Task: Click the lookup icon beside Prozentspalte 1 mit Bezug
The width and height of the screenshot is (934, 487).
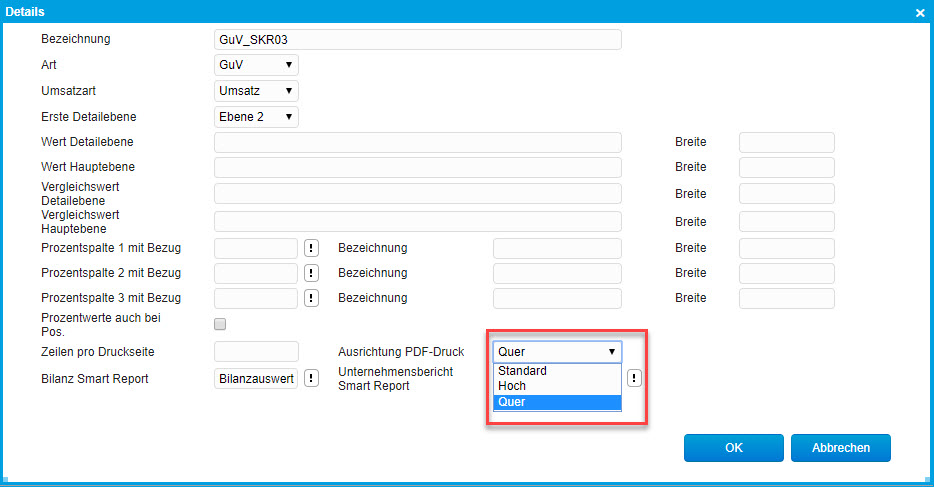Action: pyautogui.click(x=311, y=248)
